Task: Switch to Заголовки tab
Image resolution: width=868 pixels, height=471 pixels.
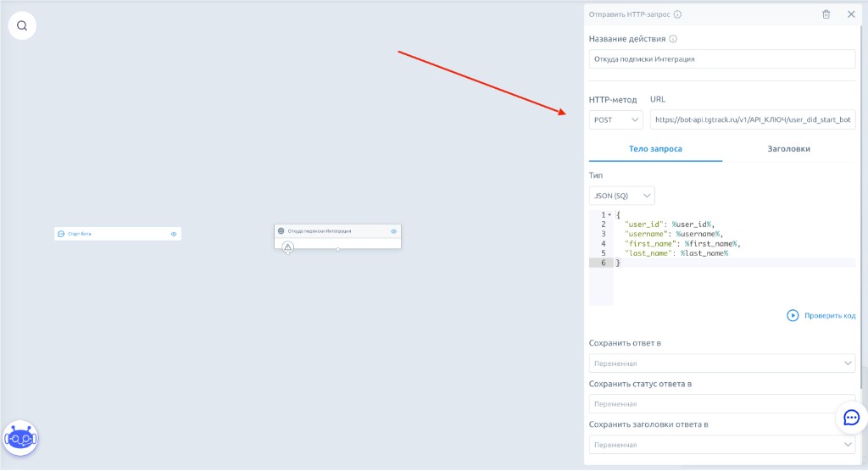Action: pos(789,149)
